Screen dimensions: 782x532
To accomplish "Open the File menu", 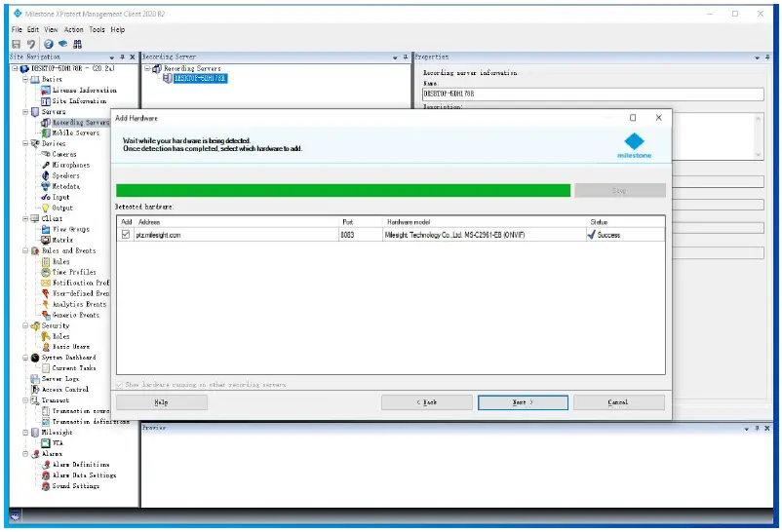I will coord(17,29).
